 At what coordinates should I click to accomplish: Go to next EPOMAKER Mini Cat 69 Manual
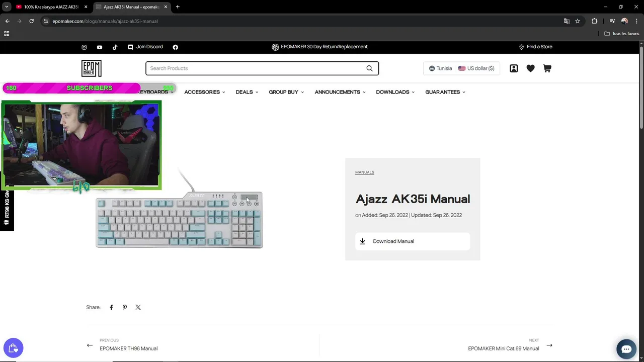[x=510, y=345]
